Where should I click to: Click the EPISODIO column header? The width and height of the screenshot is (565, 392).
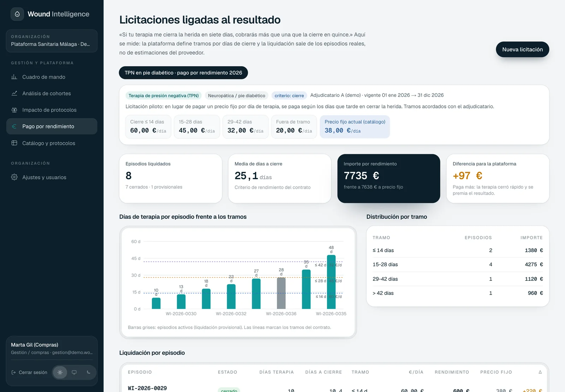tap(140, 372)
